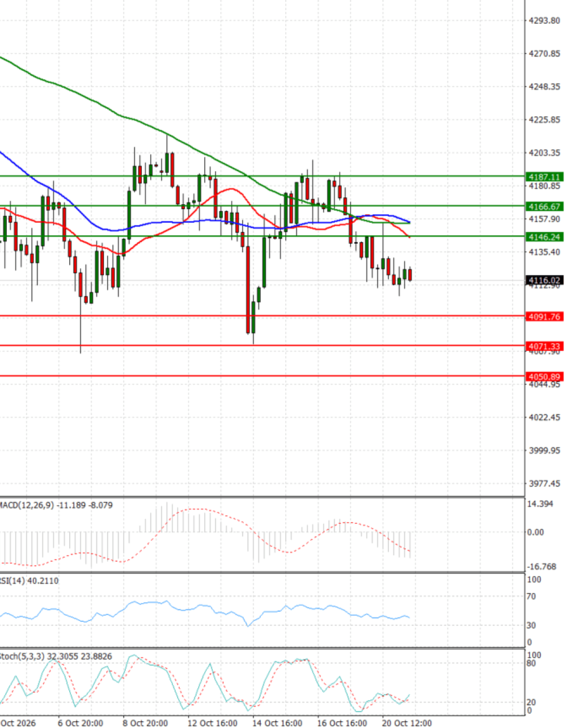Click the 4187.11 resistance price label
This screenshot has width=567, height=728.
click(544, 177)
